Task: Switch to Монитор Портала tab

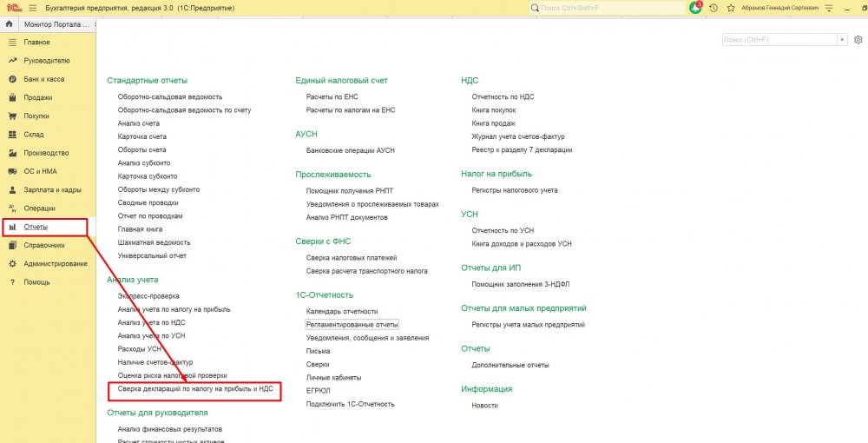Action: (56, 25)
